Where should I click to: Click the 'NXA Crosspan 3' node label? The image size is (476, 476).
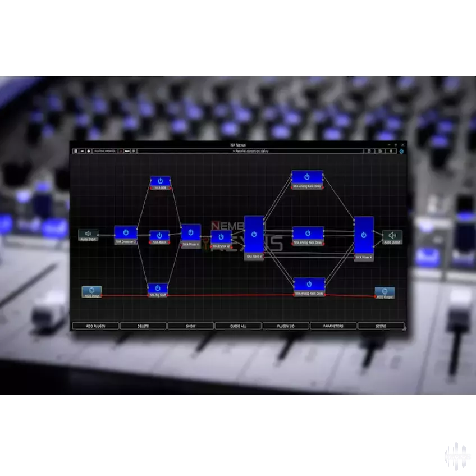tap(126, 242)
